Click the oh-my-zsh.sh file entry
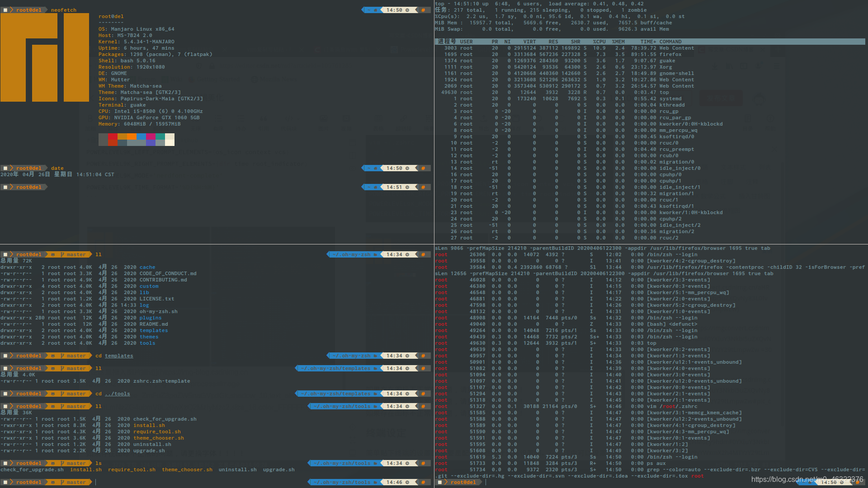The height and width of the screenshot is (488, 868). coord(158,311)
